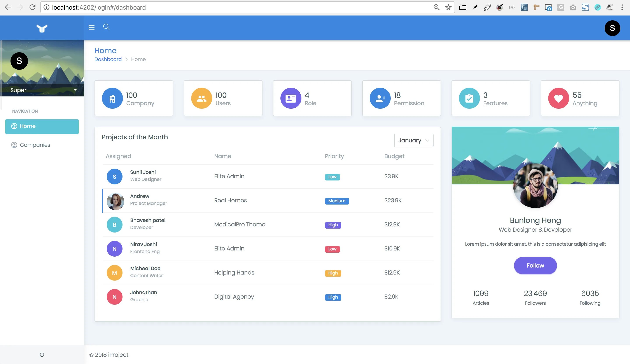Screen dimensions: 630x364
Task: Expand the Super user profile dropdown
Action: [75, 90]
